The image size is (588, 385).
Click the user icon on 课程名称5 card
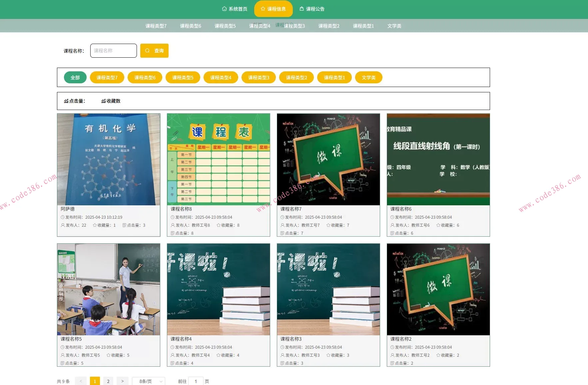click(x=63, y=355)
